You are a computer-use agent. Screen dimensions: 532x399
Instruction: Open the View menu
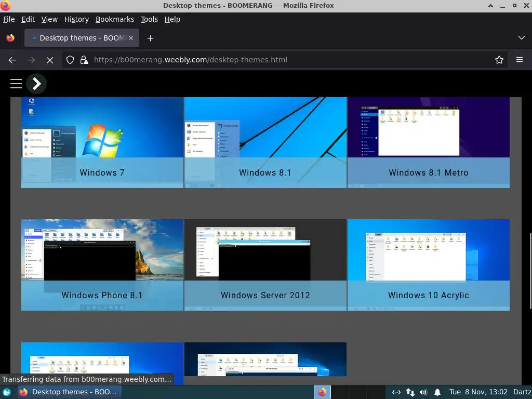pos(49,19)
